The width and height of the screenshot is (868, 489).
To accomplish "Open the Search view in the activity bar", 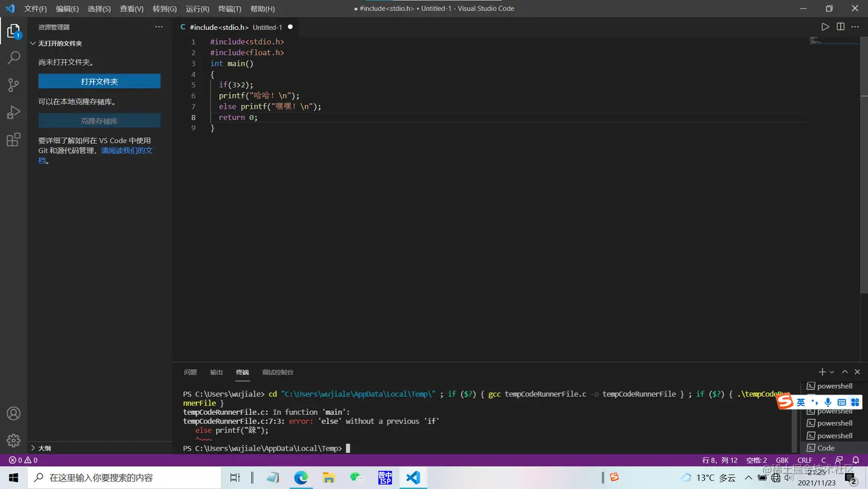I will [x=13, y=57].
